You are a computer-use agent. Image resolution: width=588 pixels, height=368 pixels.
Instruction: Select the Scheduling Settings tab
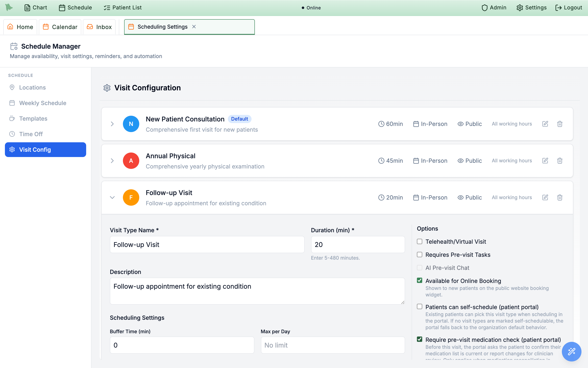pos(189,27)
